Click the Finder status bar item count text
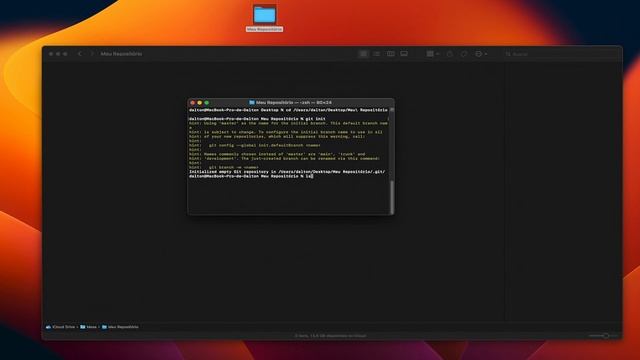The image size is (640, 360). click(x=331, y=336)
